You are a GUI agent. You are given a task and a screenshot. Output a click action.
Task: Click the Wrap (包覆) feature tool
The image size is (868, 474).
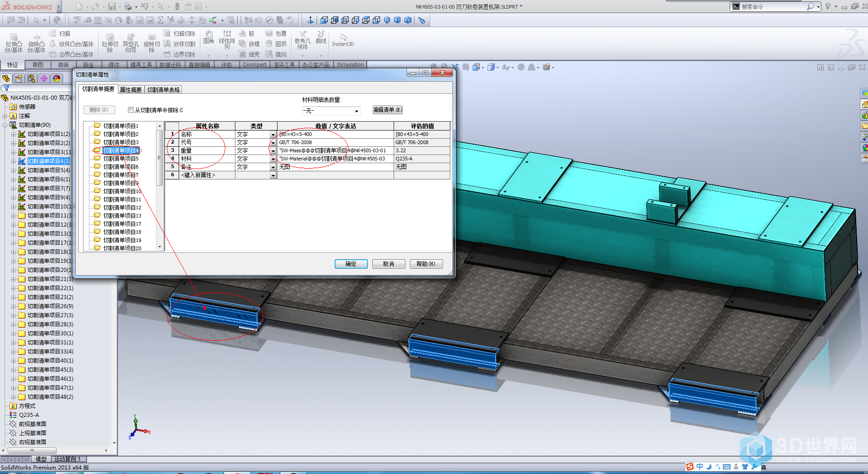[x=276, y=34]
